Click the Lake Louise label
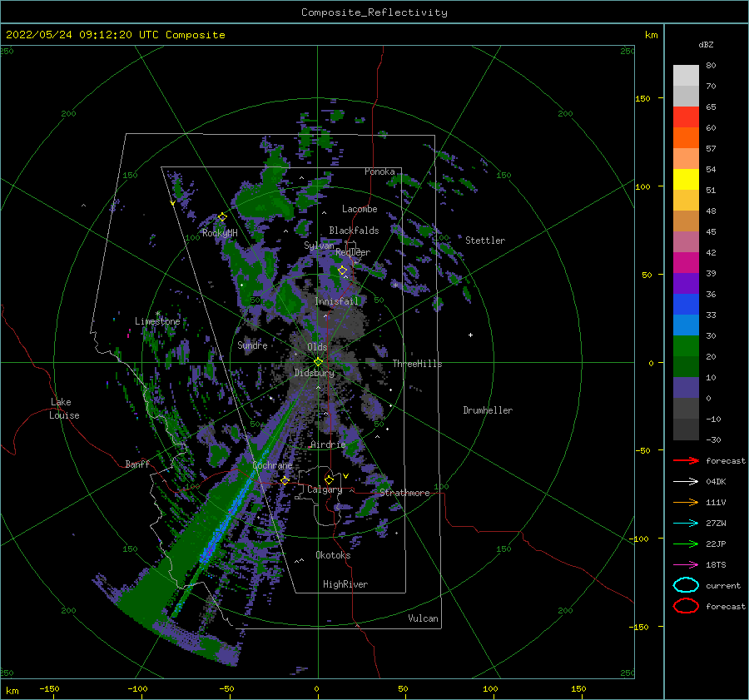The height and width of the screenshot is (700, 749). pos(64,409)
